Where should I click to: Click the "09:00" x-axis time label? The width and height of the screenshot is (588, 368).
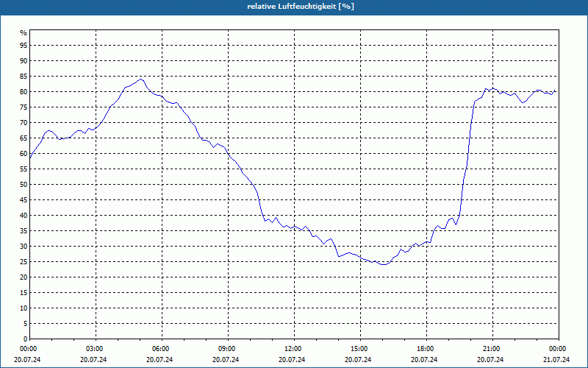[x=226, y=349]
